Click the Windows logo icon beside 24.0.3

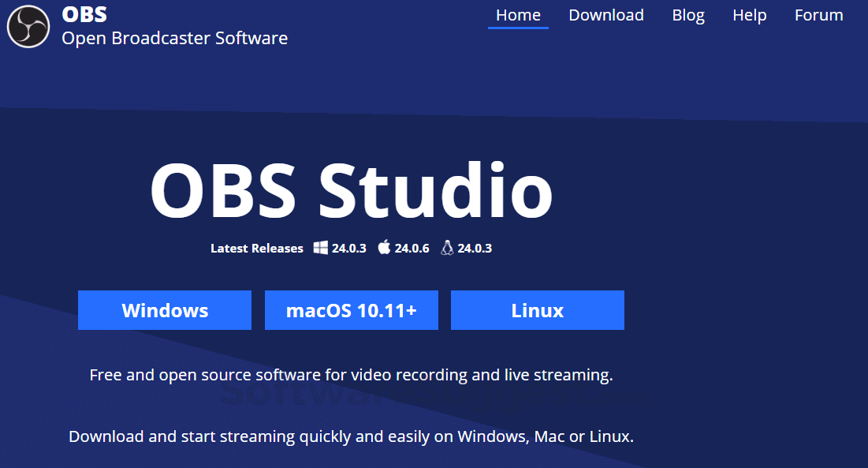coord(321,248)
